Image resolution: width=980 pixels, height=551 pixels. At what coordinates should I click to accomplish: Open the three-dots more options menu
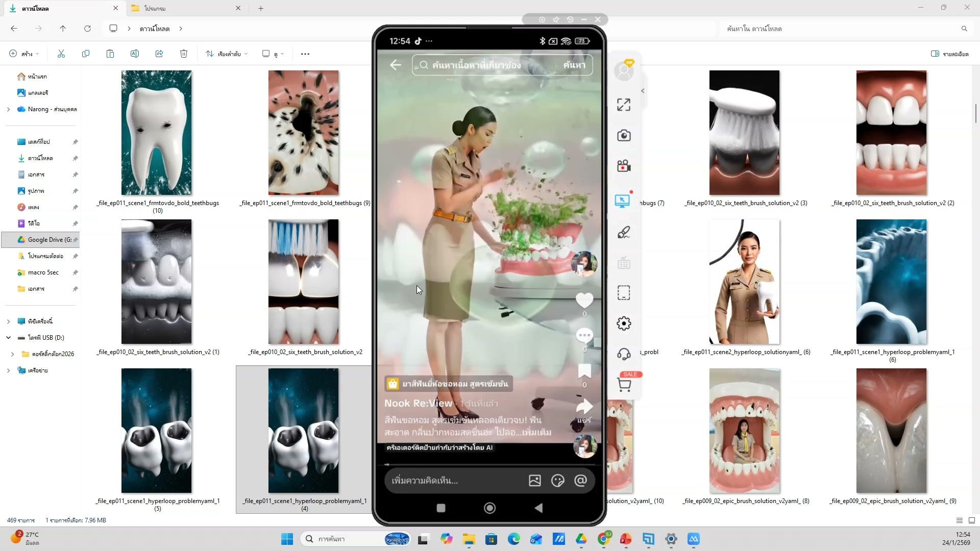[305, 54]
